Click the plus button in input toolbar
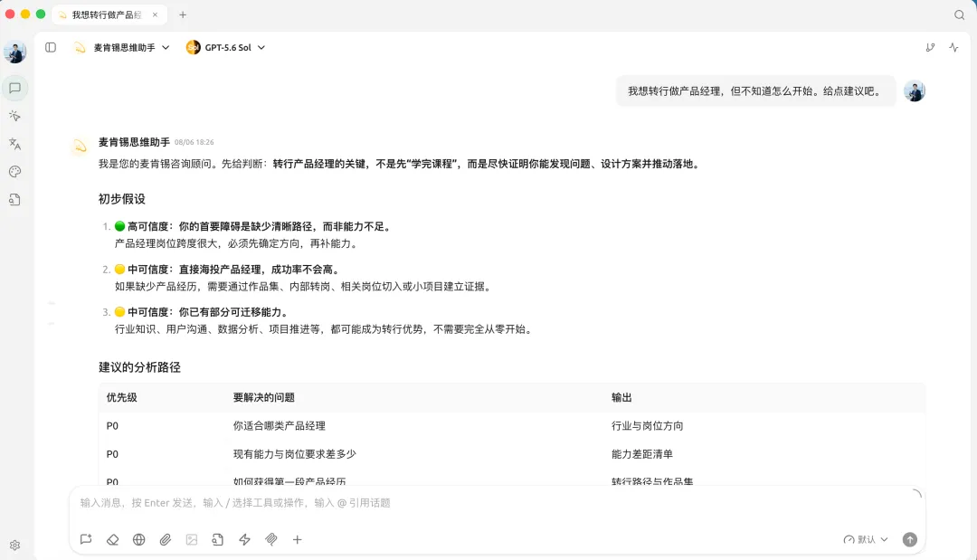This screenshot has height=560, width=977. pos(298,539)
